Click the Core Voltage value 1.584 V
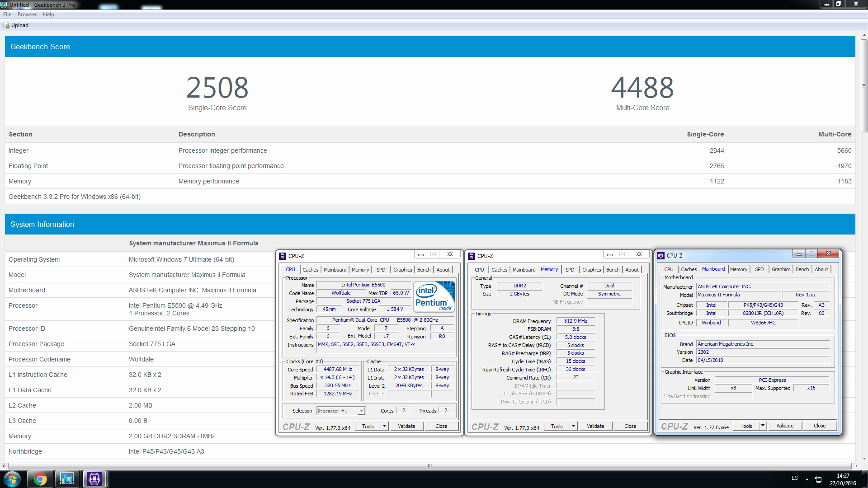The height and width of the screenshot is (488, 868). (395, 310)
